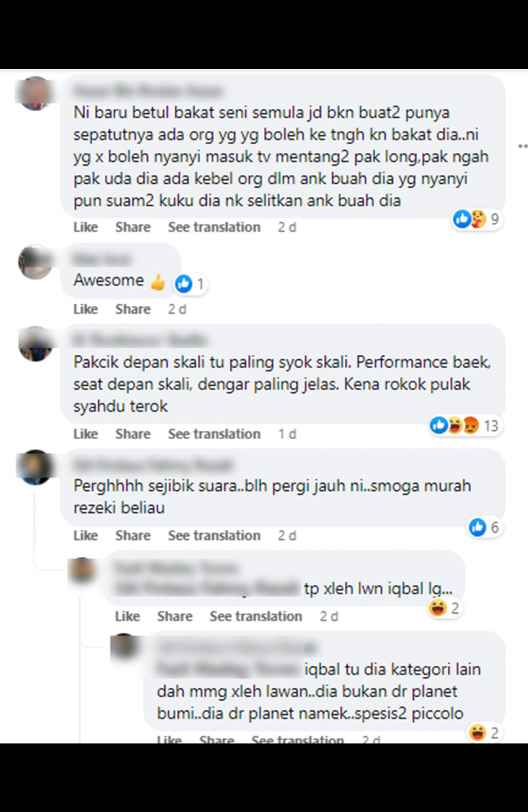Like the 'tp xleh lwn iqbal' reply
The width and height of the screenshot is (528, 812).
(128, 616)
